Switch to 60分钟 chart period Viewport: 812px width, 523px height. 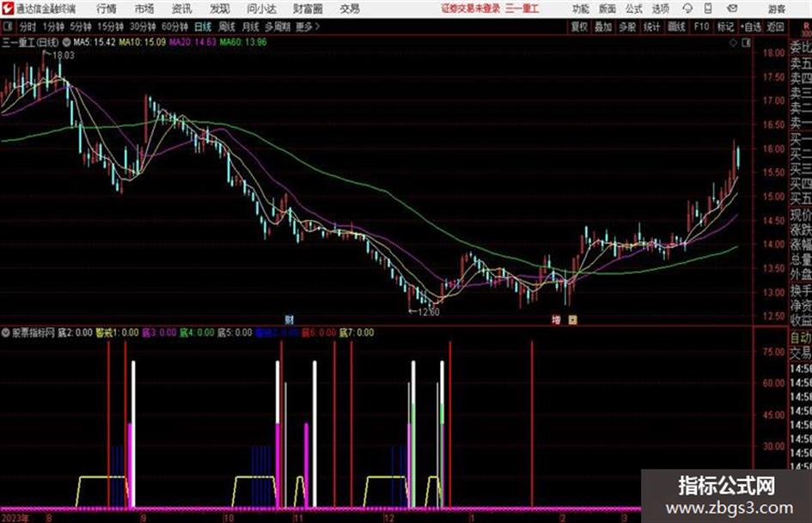(x=174, y=27)
